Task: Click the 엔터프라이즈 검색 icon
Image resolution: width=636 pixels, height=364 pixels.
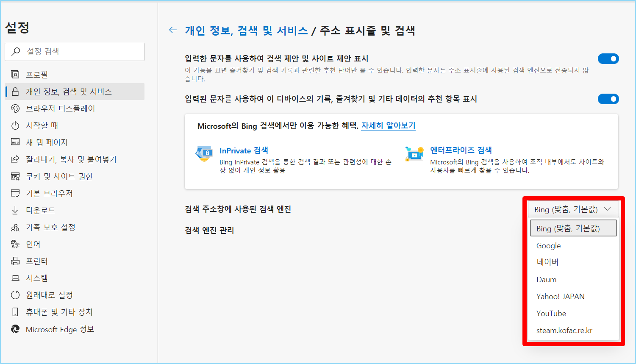Action: [x=414, y=153]
